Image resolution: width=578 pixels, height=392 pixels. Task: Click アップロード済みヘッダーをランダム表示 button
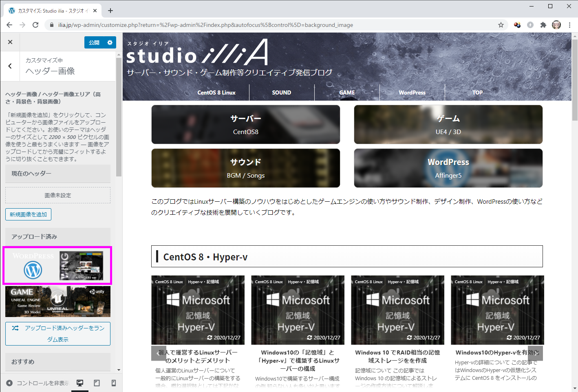(x=58, y=334)
